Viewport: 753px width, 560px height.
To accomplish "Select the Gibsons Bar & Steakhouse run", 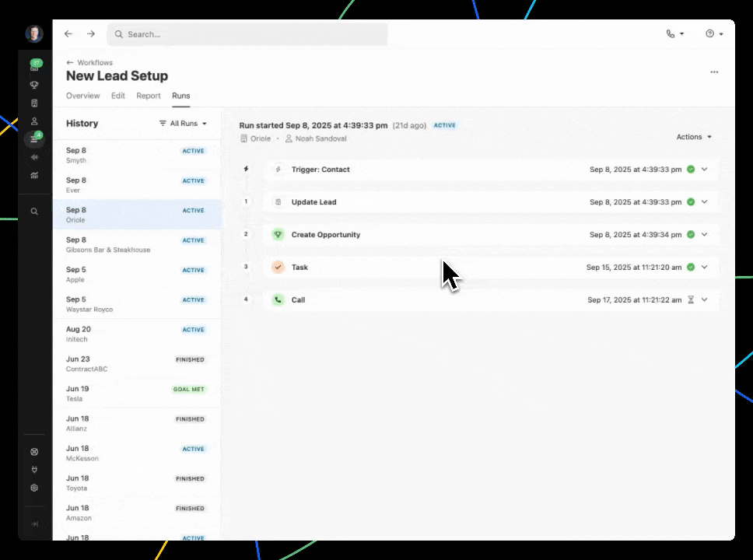I will [137, 244].
